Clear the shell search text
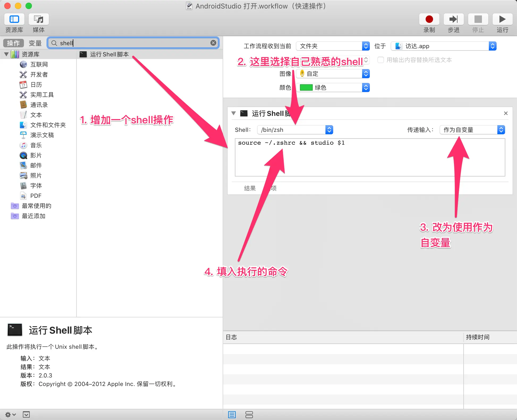517x420 pixels. [x=213, y=43]
